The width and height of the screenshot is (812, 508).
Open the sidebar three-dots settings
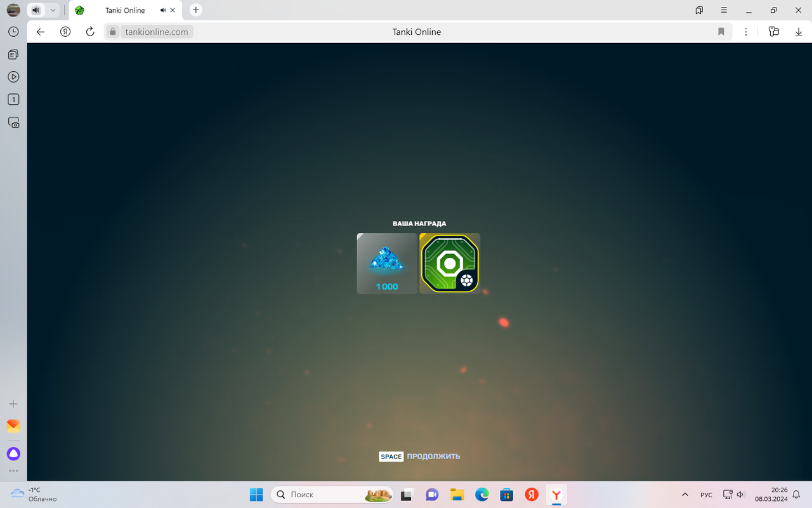13,471
